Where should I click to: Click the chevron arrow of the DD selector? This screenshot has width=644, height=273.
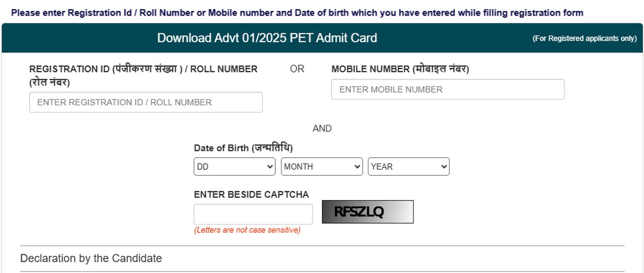[x=270, y=167]
